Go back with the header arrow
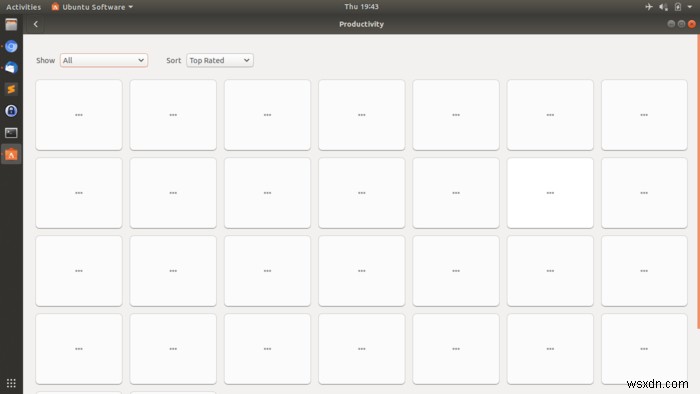The width and height of the screenshot is (700, 394). (36, 24)
